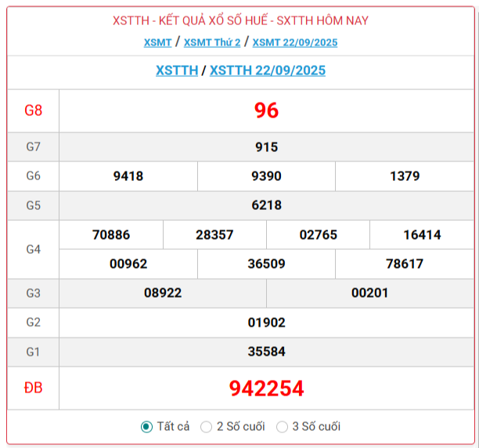This screenshot has width=479, height=448.
Task: Click the G4 number 78617
Action: [x=405, y=264]
